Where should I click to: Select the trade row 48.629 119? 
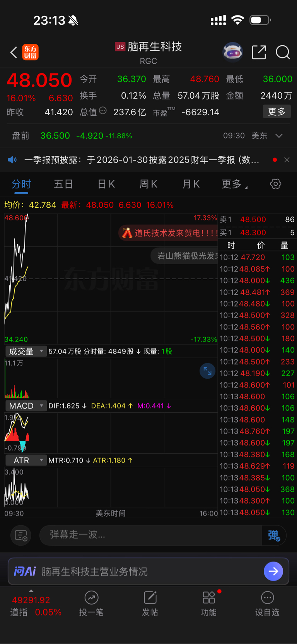click(257, 466)
